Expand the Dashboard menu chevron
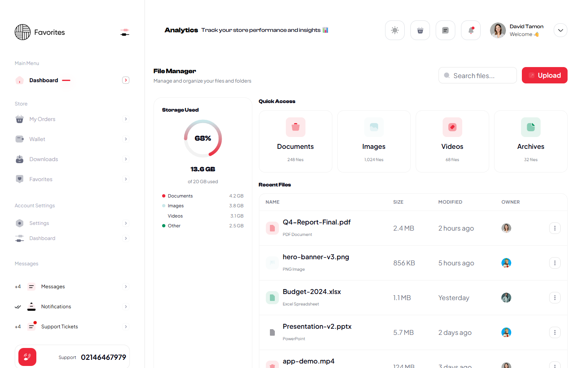This screenshot has width=588, height=368. click(x=126, y=80)
